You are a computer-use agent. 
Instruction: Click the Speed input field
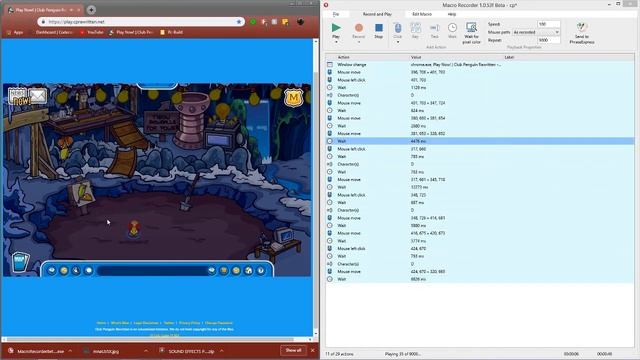point(549,24)
